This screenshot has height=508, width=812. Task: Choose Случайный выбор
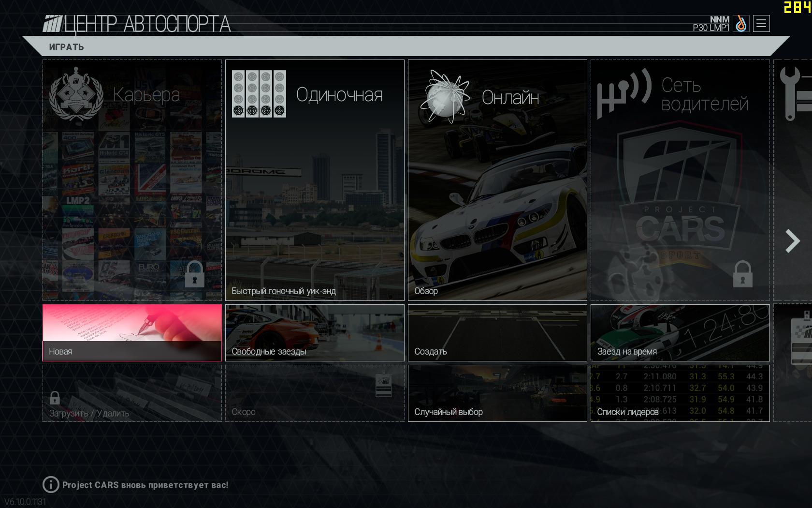(497, 393)
